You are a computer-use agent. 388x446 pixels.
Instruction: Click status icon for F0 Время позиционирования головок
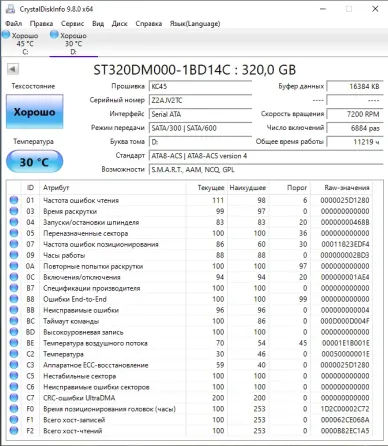14,409
